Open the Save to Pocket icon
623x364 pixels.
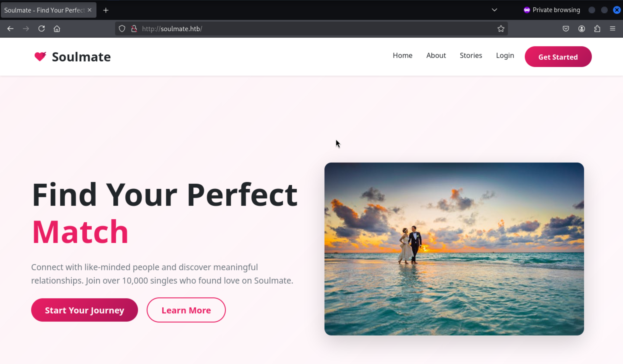(566, 29)
